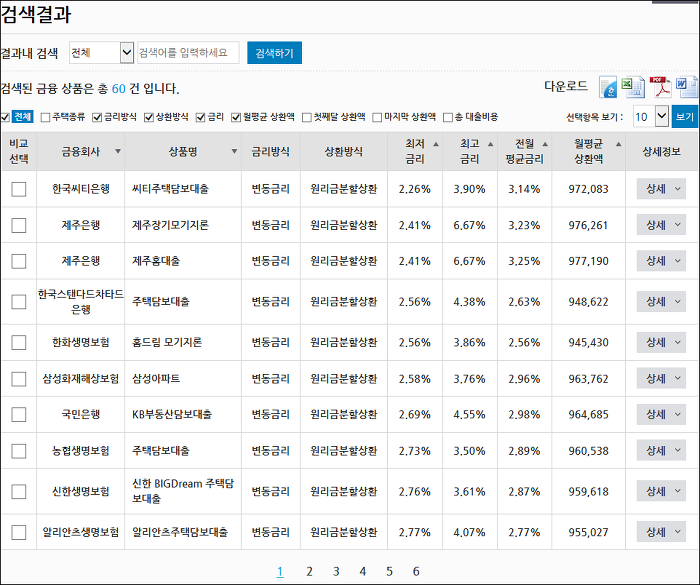This screenshot has height=585, width=700.
Task: Select compare checkbox for 삼성화재해상보험 row
Action: 19,379
